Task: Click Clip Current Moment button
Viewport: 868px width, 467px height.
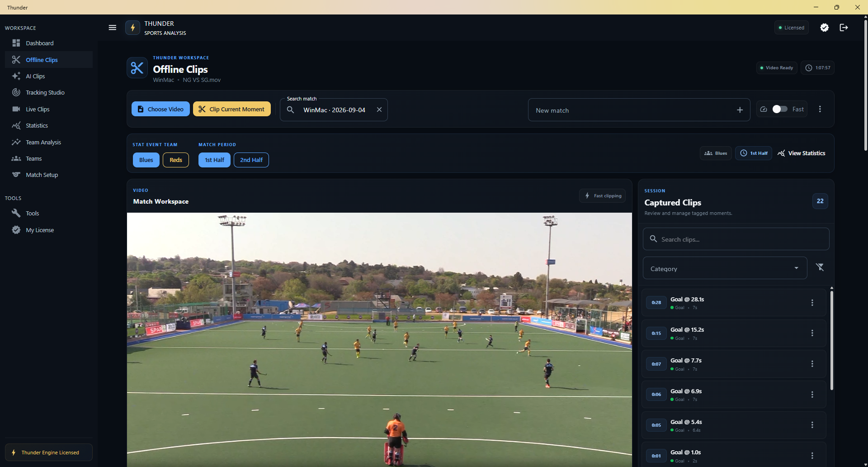Action: (232, 109)
